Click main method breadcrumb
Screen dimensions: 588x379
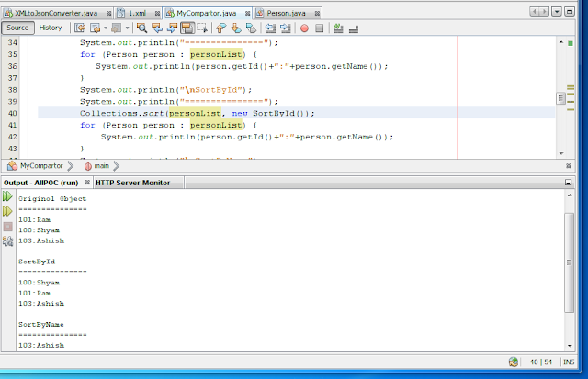click(101, 165)
